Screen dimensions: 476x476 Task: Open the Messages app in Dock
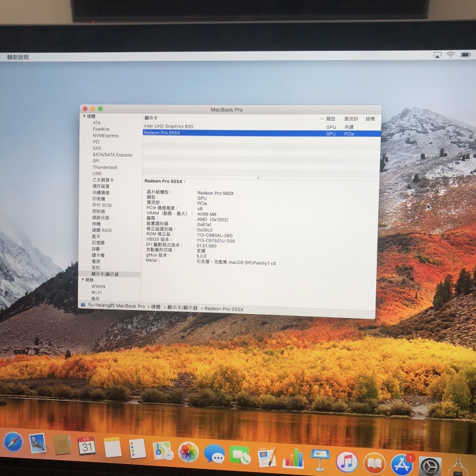click(214, 454)
